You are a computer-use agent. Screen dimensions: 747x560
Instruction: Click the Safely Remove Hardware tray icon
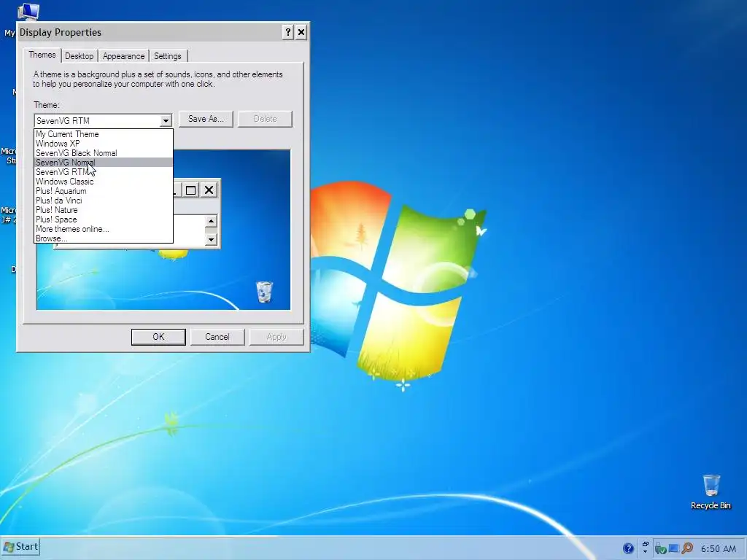pos(660,549)
